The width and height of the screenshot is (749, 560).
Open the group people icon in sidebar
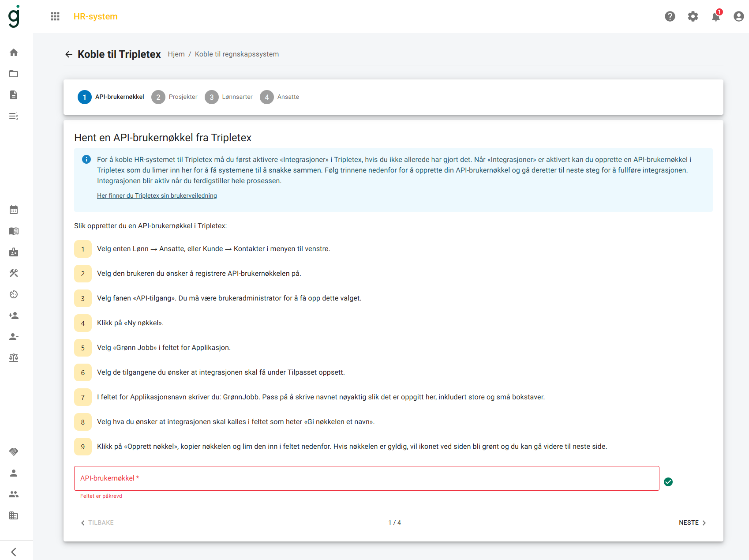tap(14, 494)
